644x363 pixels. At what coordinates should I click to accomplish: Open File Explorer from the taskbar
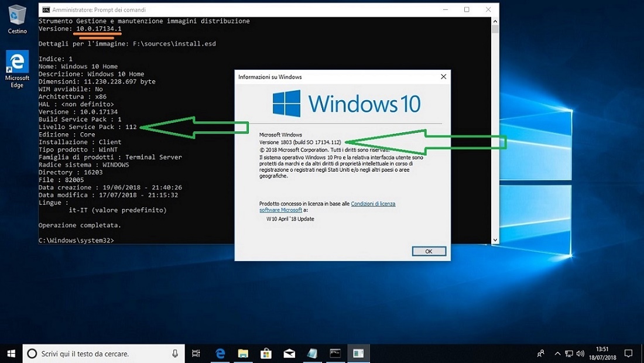pos(243,353)
